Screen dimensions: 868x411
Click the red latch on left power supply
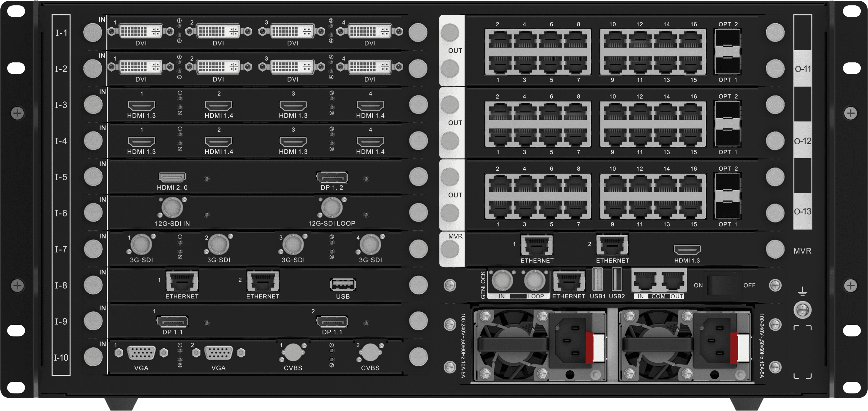[589, 348]
